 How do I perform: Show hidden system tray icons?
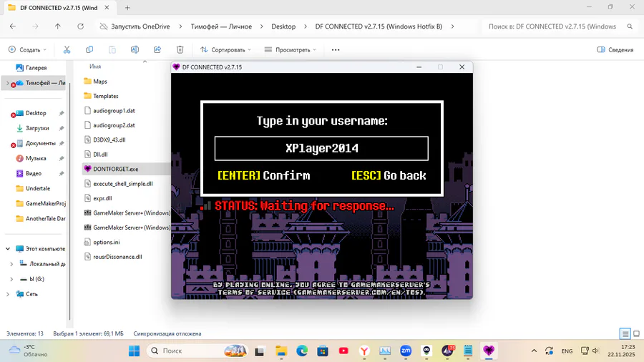(x=534, y=351)
